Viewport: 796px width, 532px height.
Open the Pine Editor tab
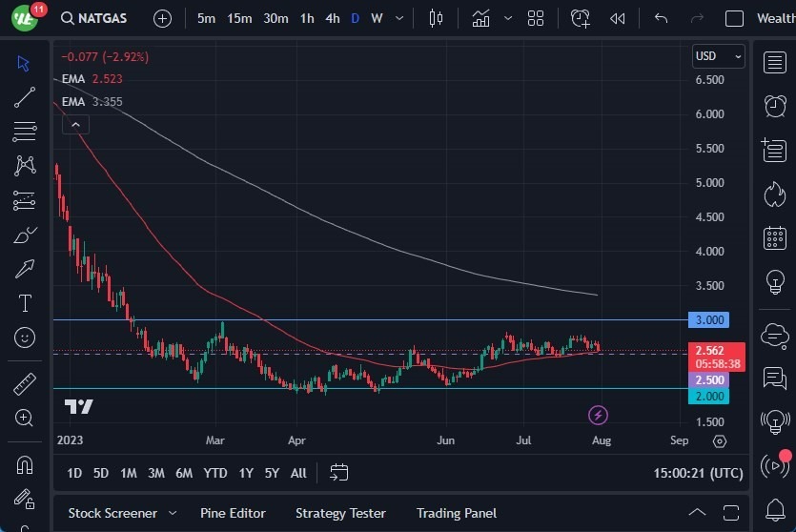(x=233, y=513)
